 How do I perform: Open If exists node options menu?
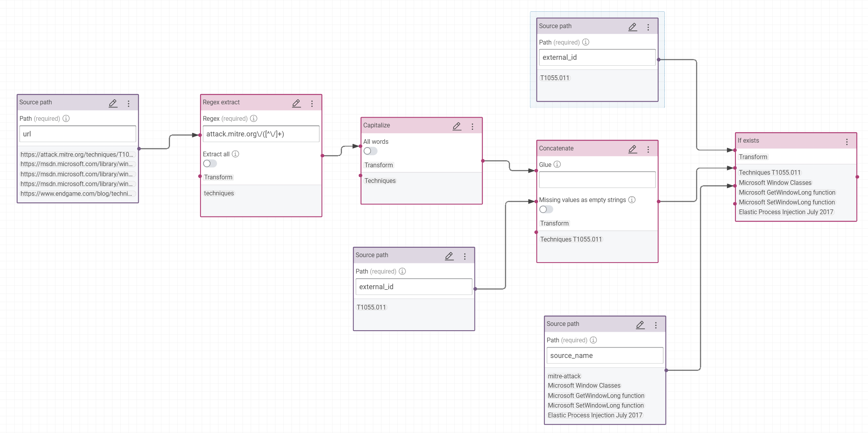847,142
